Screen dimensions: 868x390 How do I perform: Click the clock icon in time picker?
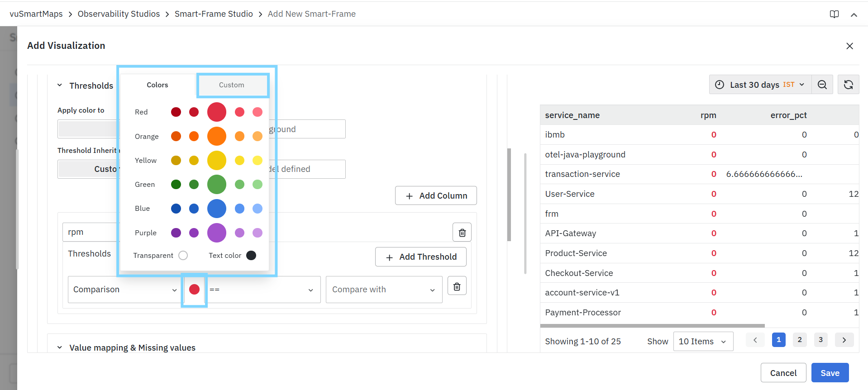pos(720,85)
